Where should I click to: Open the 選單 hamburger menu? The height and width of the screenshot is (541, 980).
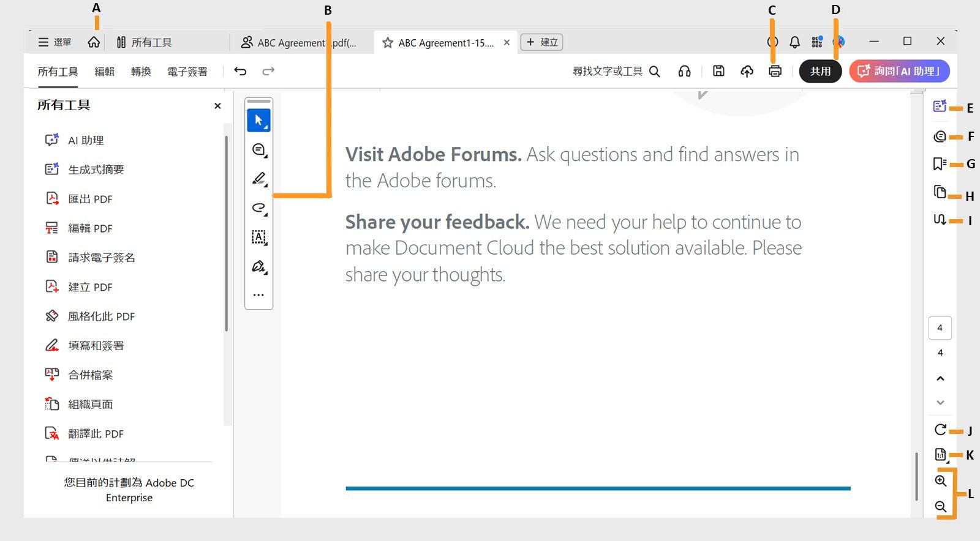click(x=54, y=42)
